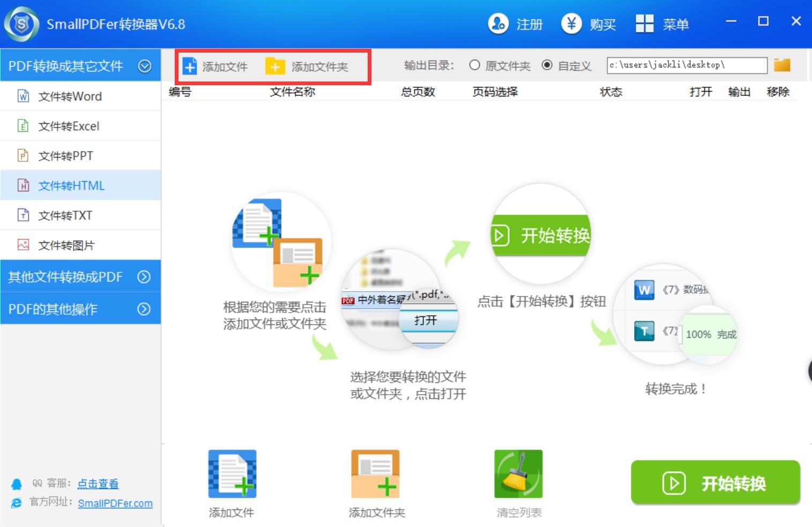The height and width of the screenshot is (527, 812).
Task: Click the blue plus add-file icon in toolbar
Action: point(190,66)
